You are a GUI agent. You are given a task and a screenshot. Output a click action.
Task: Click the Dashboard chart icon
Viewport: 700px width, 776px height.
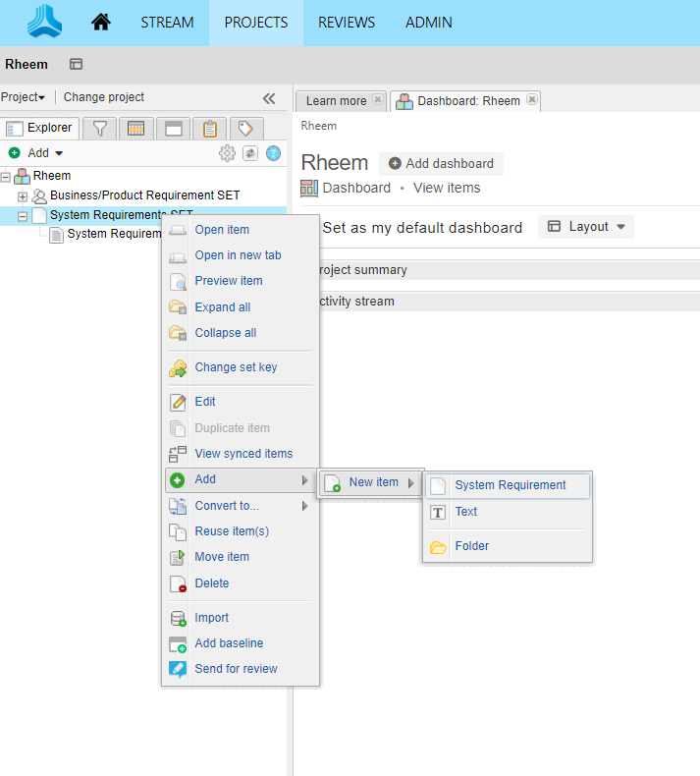309,188
